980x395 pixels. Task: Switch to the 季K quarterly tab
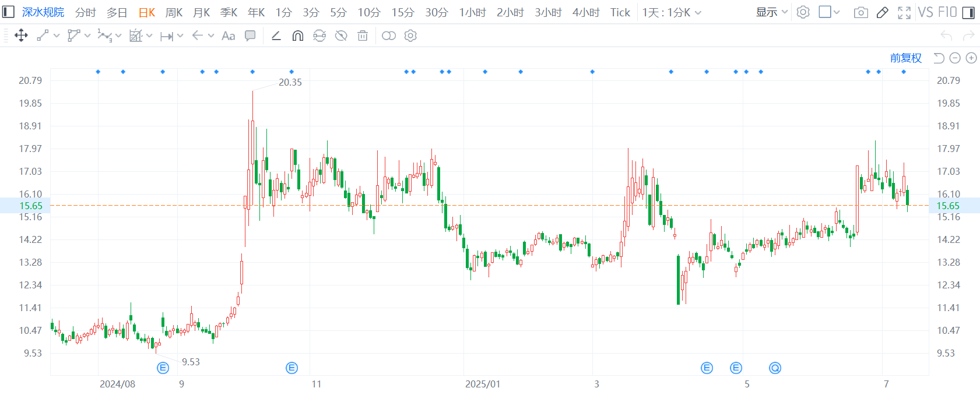pyautogui.click(x=229, y=12)
